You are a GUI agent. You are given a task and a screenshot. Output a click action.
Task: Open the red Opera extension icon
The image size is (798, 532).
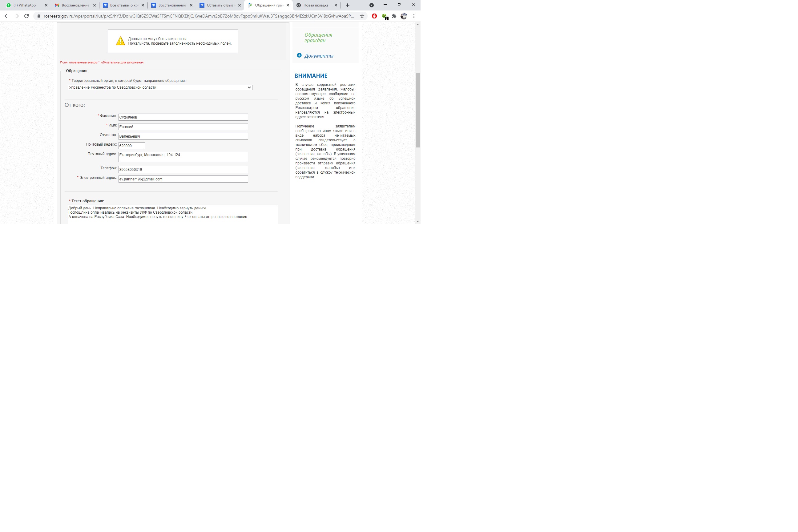(x=374, y=16)
